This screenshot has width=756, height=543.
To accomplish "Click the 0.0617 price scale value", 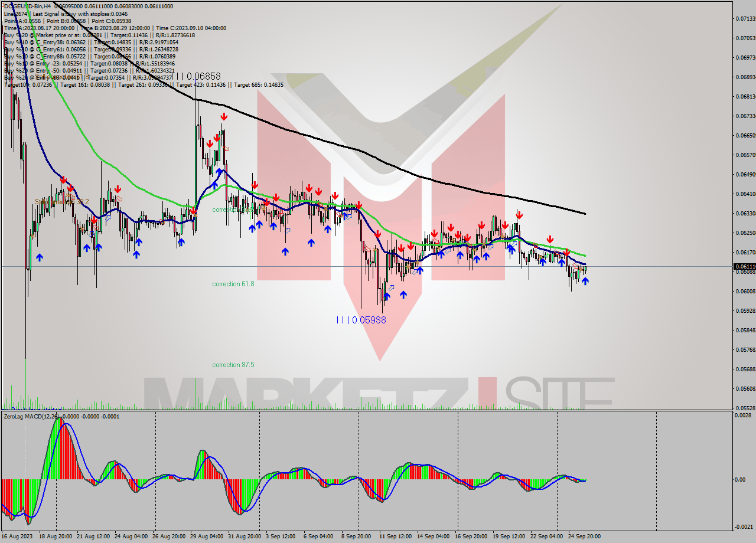I will click(744, 252).
